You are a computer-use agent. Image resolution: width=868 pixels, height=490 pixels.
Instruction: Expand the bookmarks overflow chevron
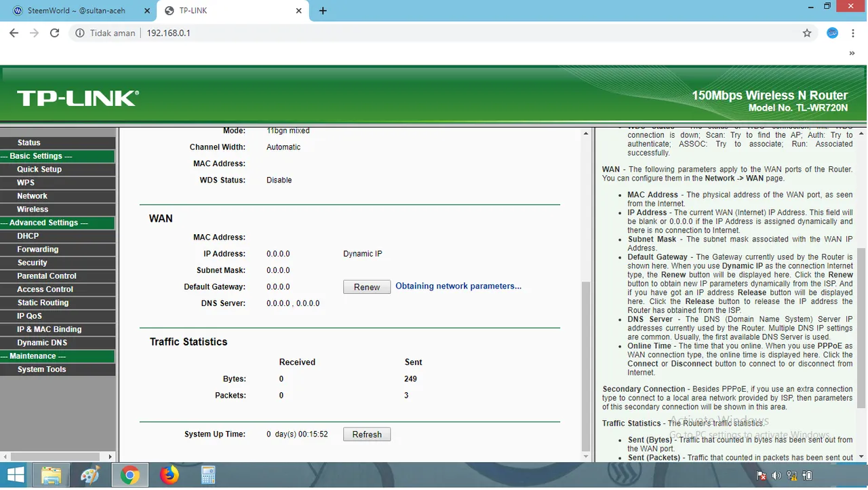coord(852,53)
